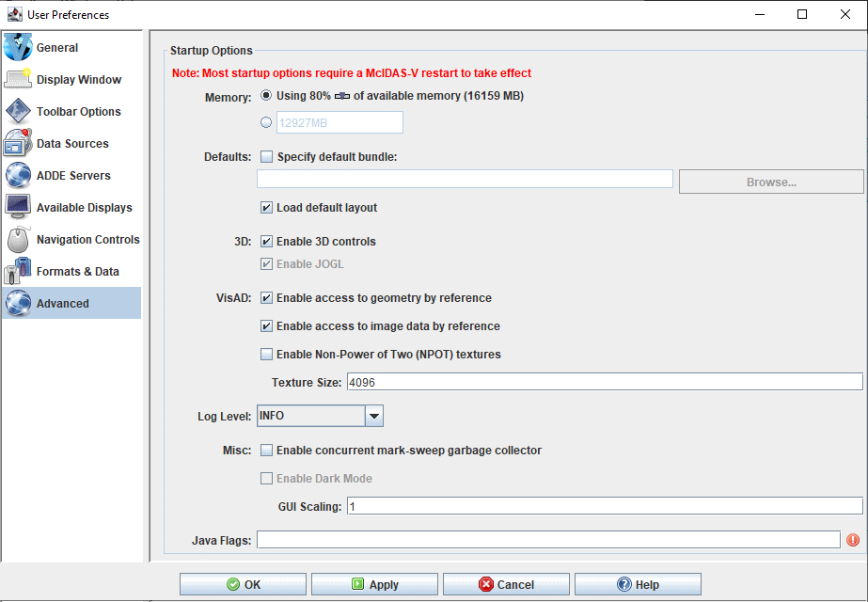
Task: Select the custom memory amount radio button
Action: [x=266, y=121]
